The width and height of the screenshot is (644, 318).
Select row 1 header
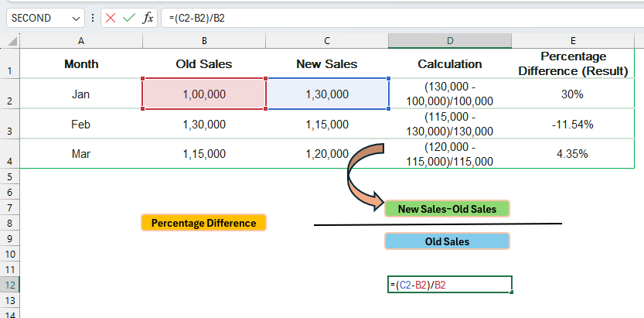tap(10, 63)
